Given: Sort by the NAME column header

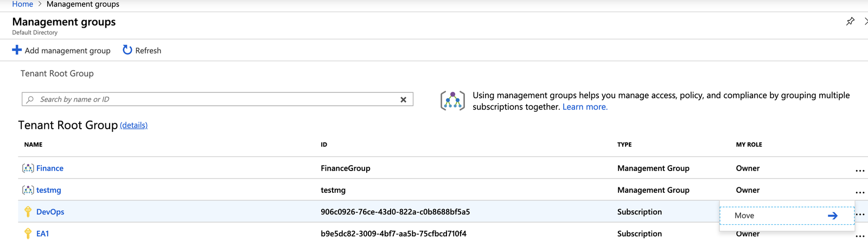Looking at the screenshot, I should 33,144.
